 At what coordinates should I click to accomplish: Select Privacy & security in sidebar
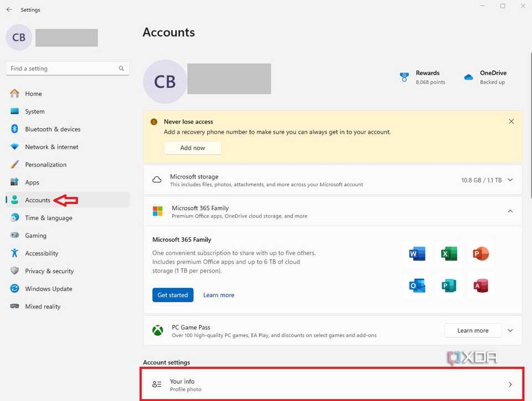coord(49,271)
